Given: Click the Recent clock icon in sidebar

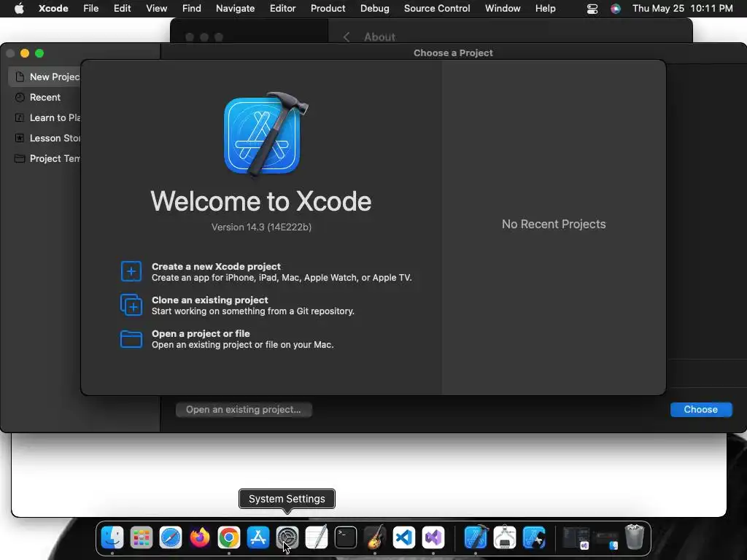Looking at the screenshot, I should [x=20, y=97].
